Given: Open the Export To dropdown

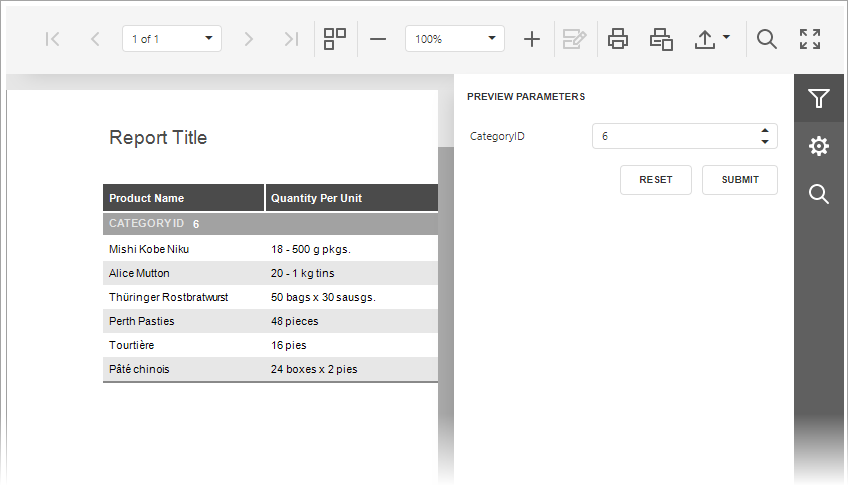Looking at the screenshot, I should click(712, 39).
